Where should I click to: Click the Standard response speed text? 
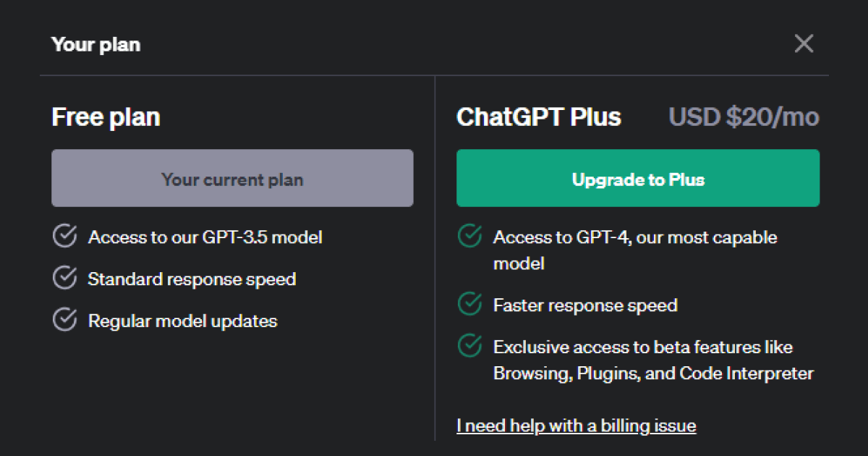pos(192,279)
